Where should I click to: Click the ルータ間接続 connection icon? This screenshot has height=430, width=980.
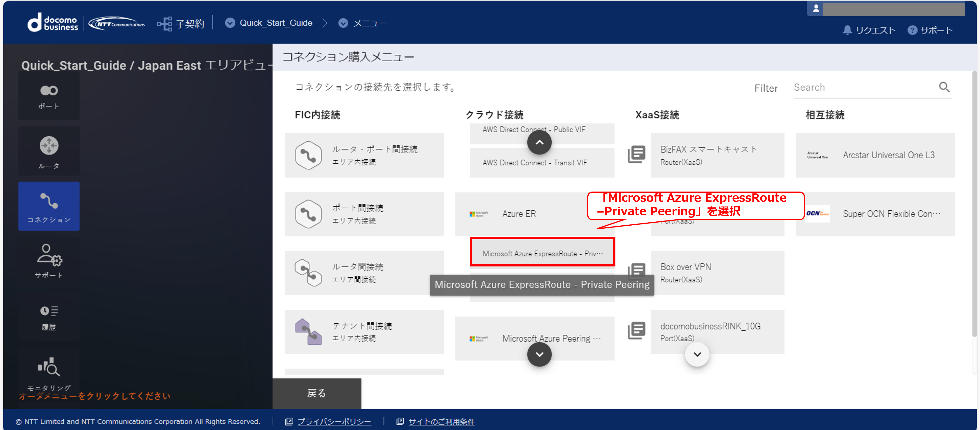[308, 273]
